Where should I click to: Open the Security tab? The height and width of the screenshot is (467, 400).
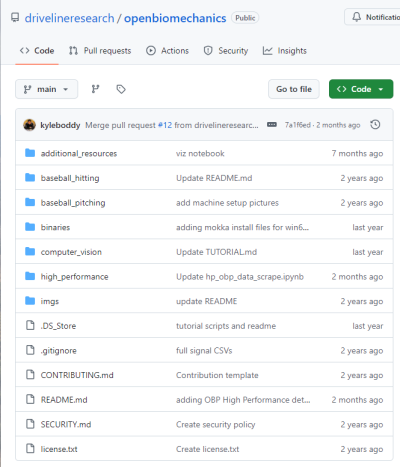point(226,51)
